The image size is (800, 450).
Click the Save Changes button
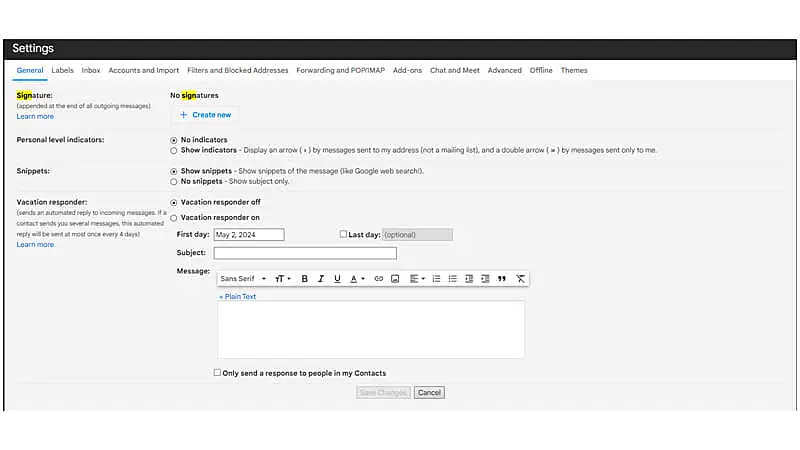[383, 392]
